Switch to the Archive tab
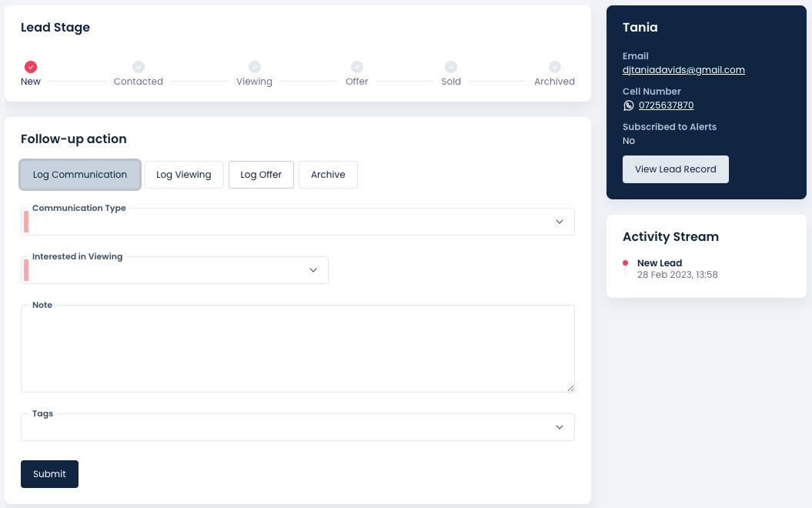812x508 pixels. coord(328,175)
